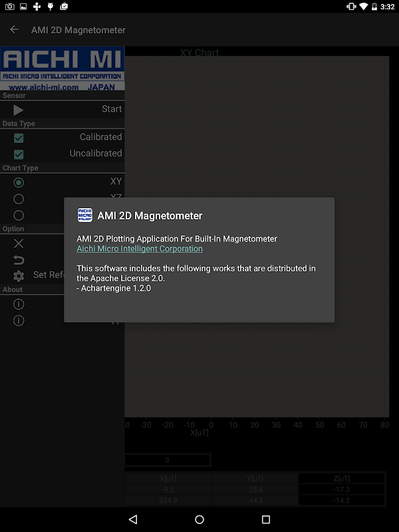This screenshot has width=399, height=532.
Task: Tap the -25.6 value in Y column
Action: point(255,489)
